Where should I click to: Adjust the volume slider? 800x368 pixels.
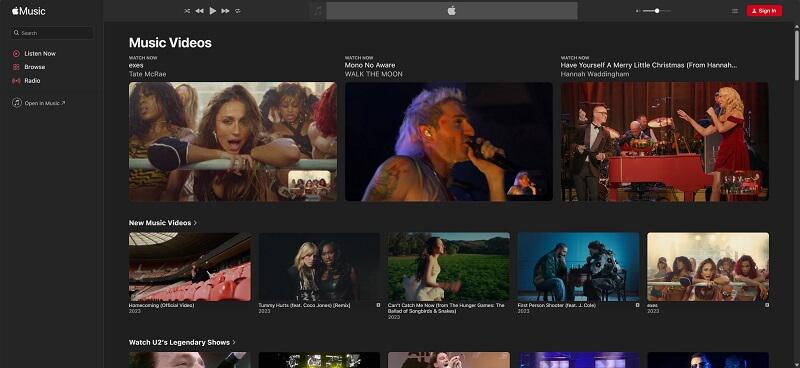657,11
